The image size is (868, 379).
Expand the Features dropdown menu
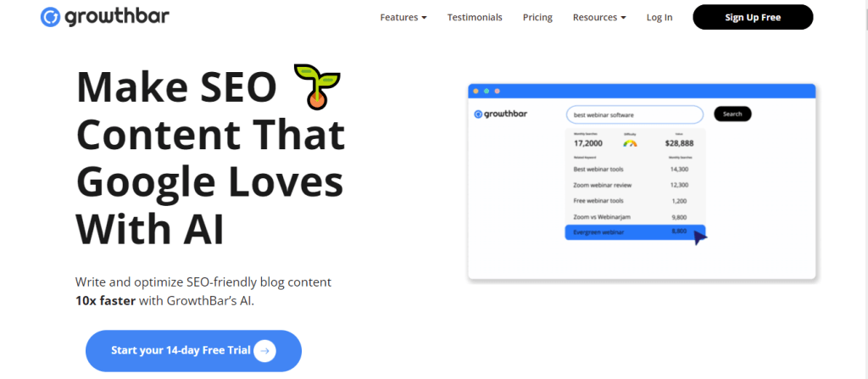403,17
